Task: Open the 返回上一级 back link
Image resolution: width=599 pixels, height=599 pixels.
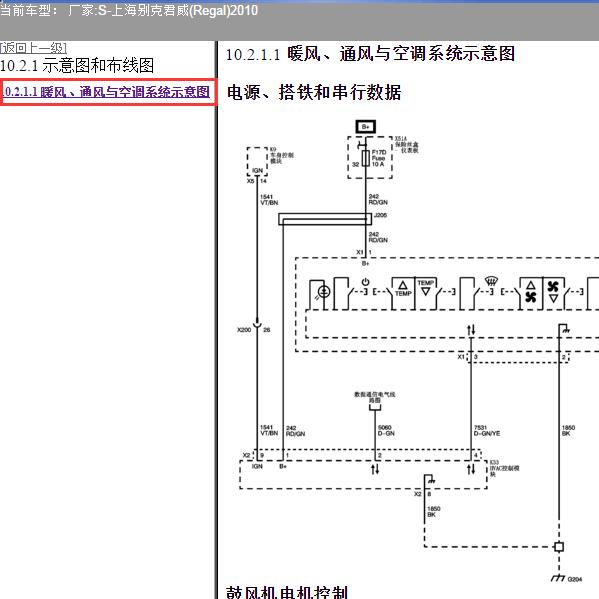Action: point(34,48)
